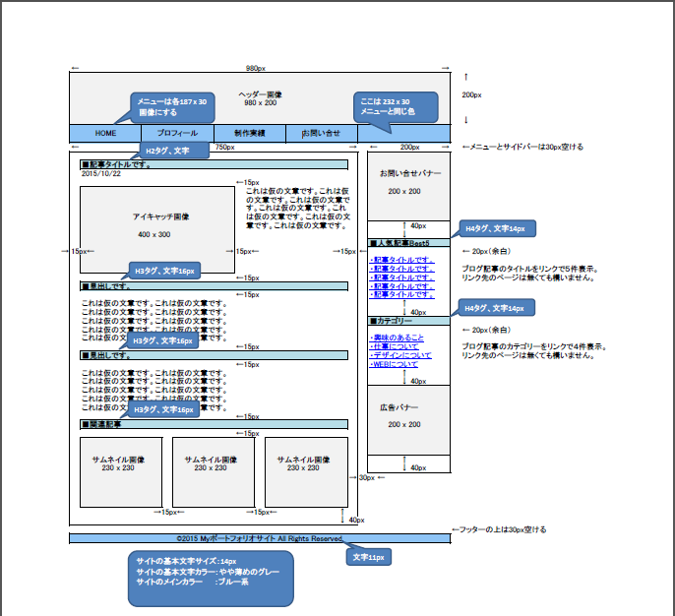Select the 制作実績 menu item

coord(250,134)
